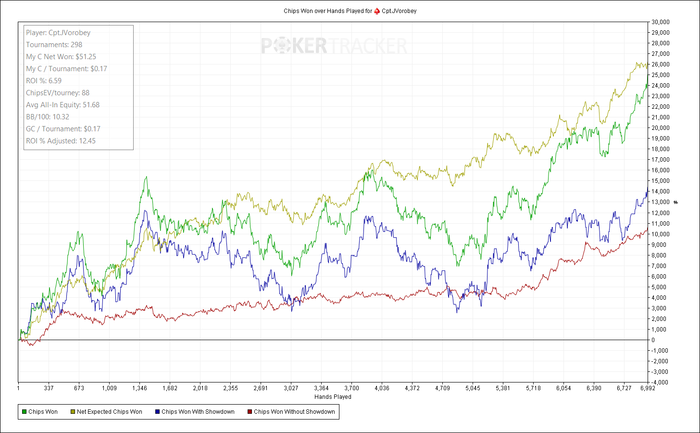Click the 4,036 x-axis tick label
The width and height of the screenshot is (700, 433).
pos(382,388)
